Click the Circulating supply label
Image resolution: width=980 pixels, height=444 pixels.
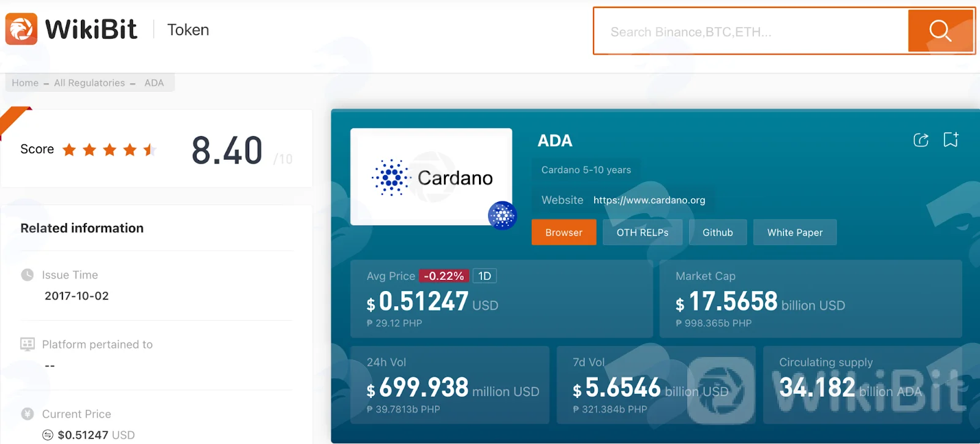pos(826,363)
